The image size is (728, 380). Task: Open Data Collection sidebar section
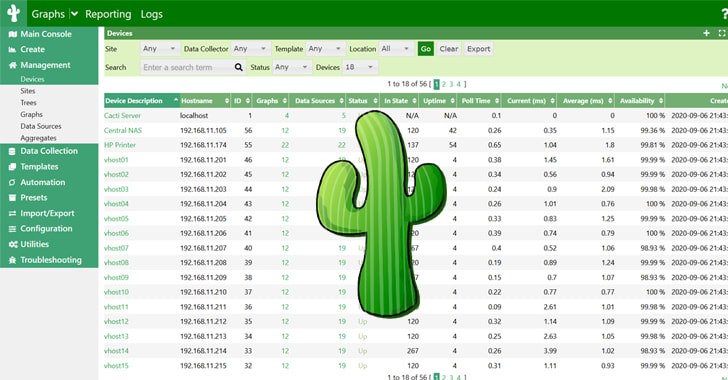[x=43, y=151]
